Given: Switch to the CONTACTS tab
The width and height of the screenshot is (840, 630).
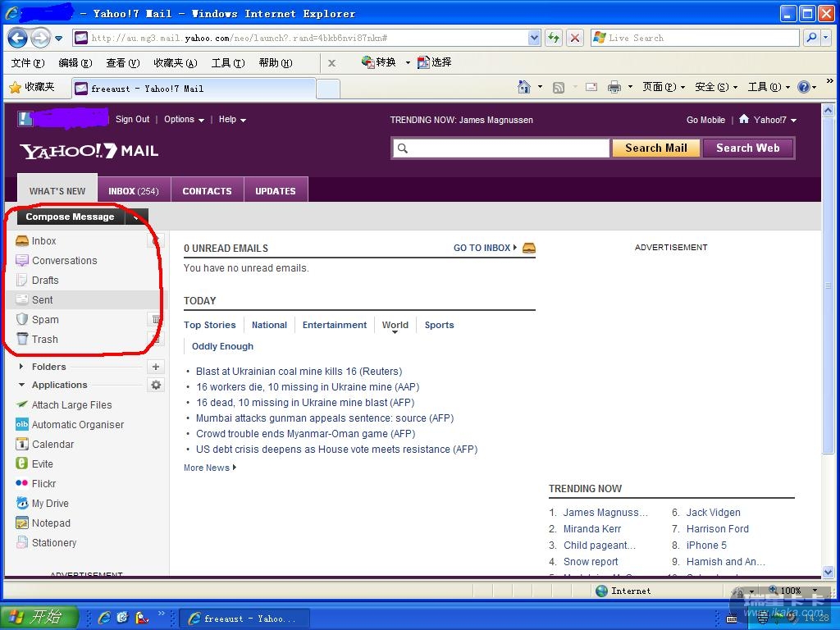Looking at the screenshot, I should tap(208, 191).
